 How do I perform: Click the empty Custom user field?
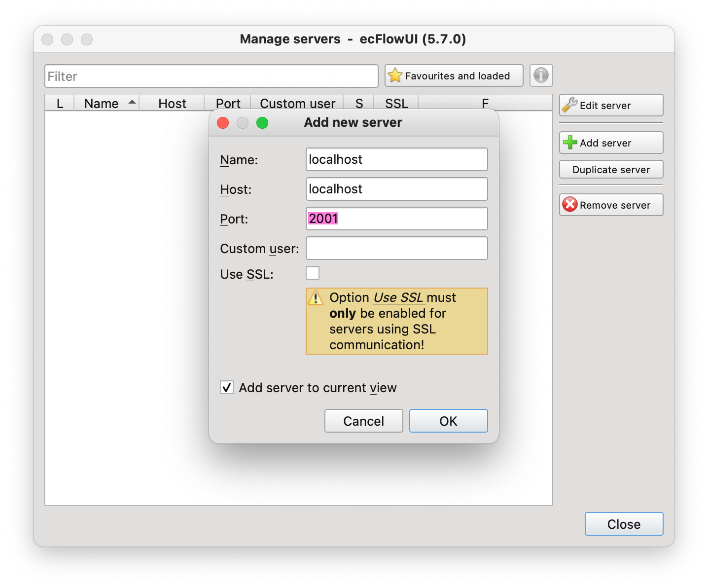[397, 248]
